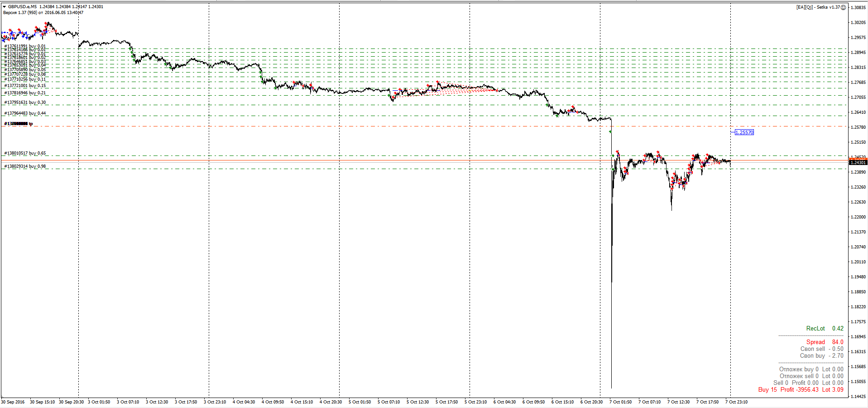
Task: Click the '7 Oct 01:50' time axis label
Action: pos(620,402)
